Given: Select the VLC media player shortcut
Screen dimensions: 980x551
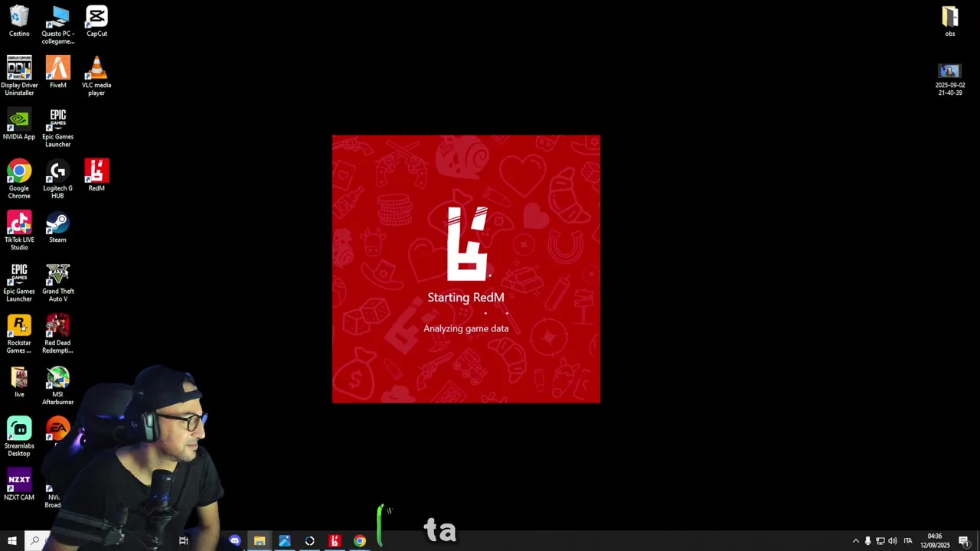Looking at the screenshot, I should (96, 76).
